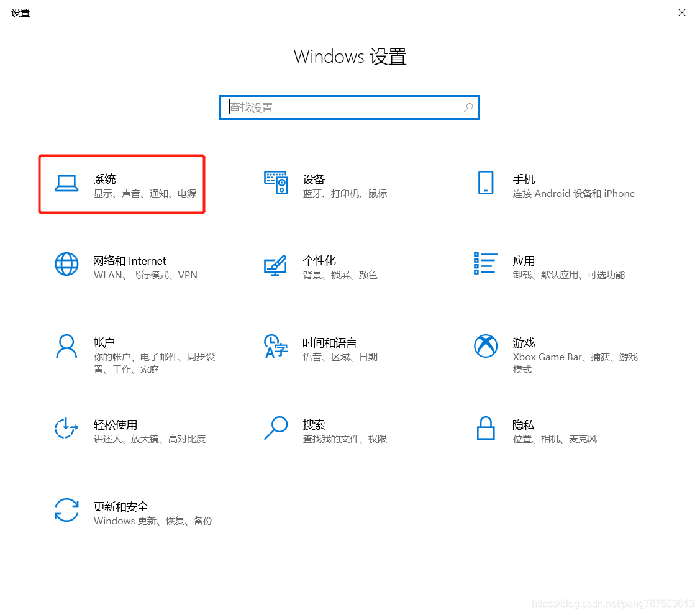Open the 系统 settings title
The width and height of the screenshot is (700, 615).
coord(105,179)
